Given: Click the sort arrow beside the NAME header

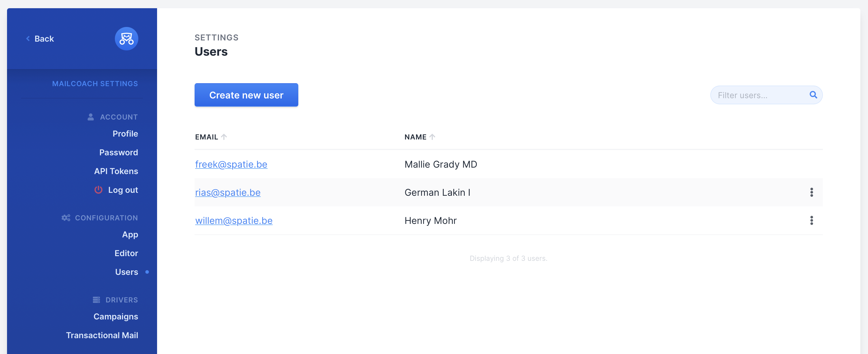Looking at the screenshot, I should coord(432,137).
